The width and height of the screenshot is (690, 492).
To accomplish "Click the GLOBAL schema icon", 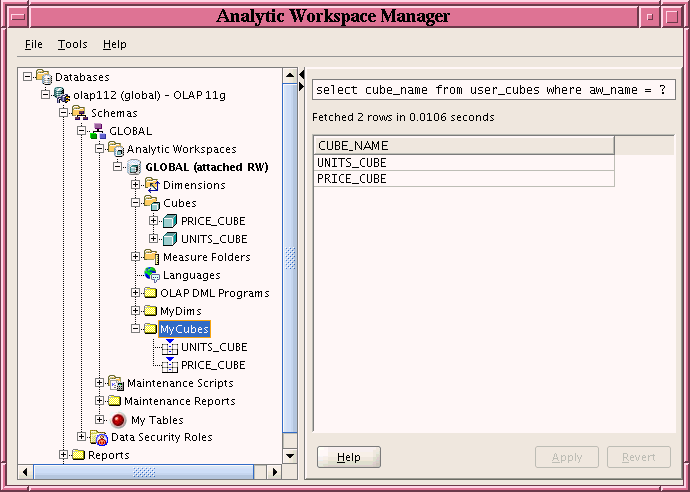I will point(98,131).
